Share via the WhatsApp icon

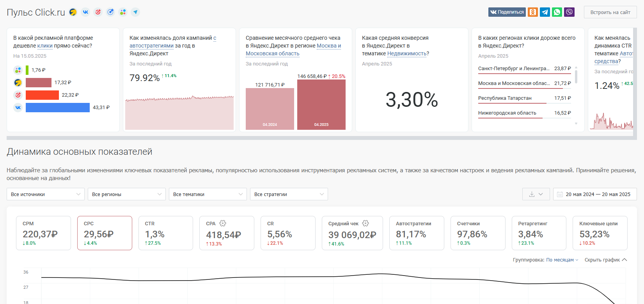click(557, 12)
